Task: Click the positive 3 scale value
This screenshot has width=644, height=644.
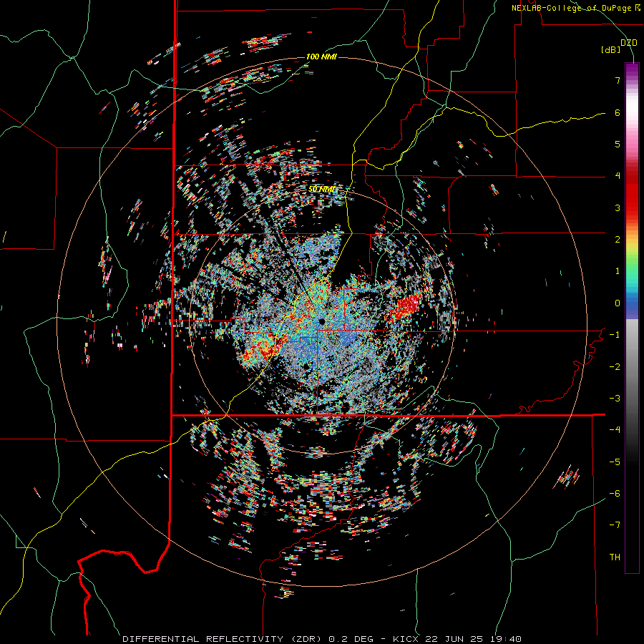Action: (x=618, y=208)
